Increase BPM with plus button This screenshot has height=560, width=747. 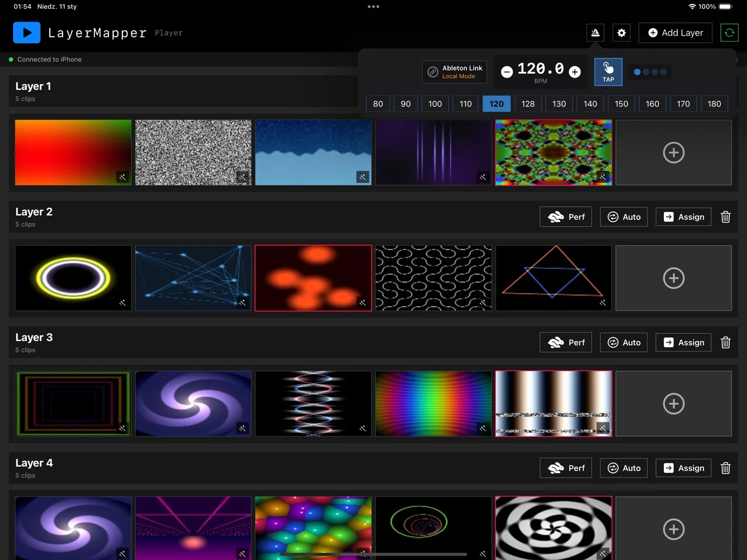(575, 72)
